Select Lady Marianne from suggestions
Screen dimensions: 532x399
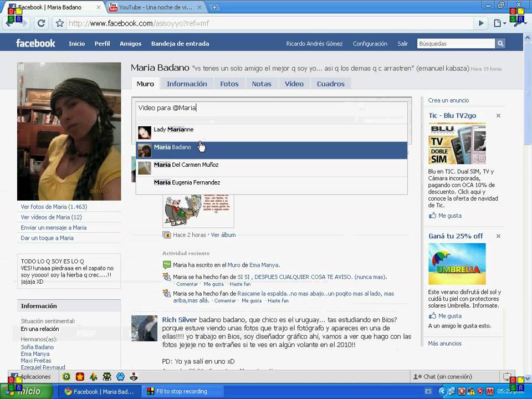tap(272, 132)
